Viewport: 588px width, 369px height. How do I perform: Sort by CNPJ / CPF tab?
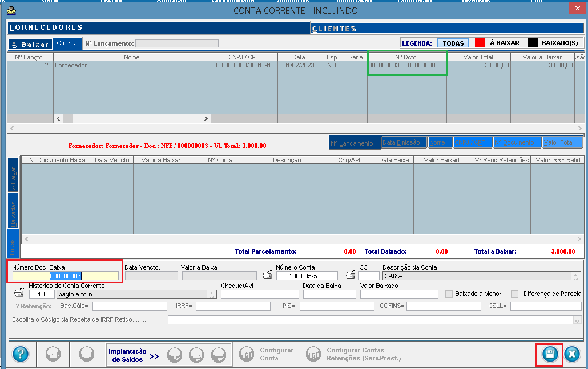pos(472,142)
